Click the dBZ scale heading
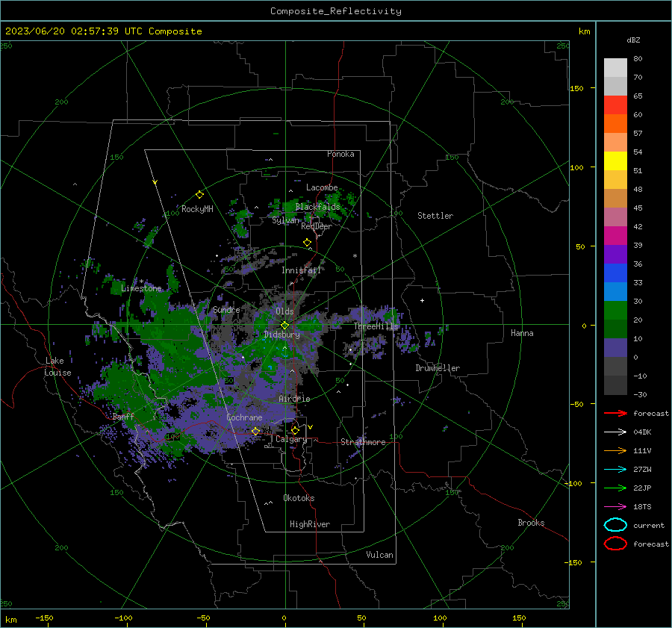672x628 pixels. pyautogui.click(x=633, y=40)
